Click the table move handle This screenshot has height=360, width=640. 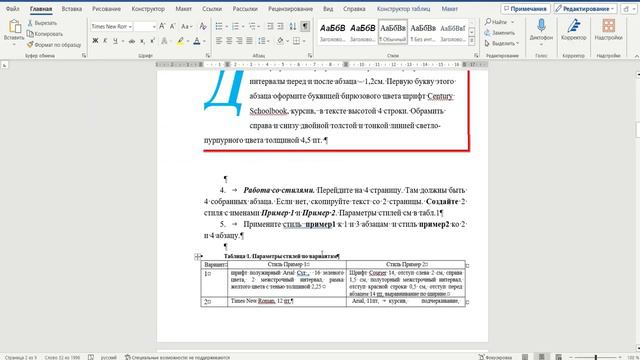(x=197, y=256)
